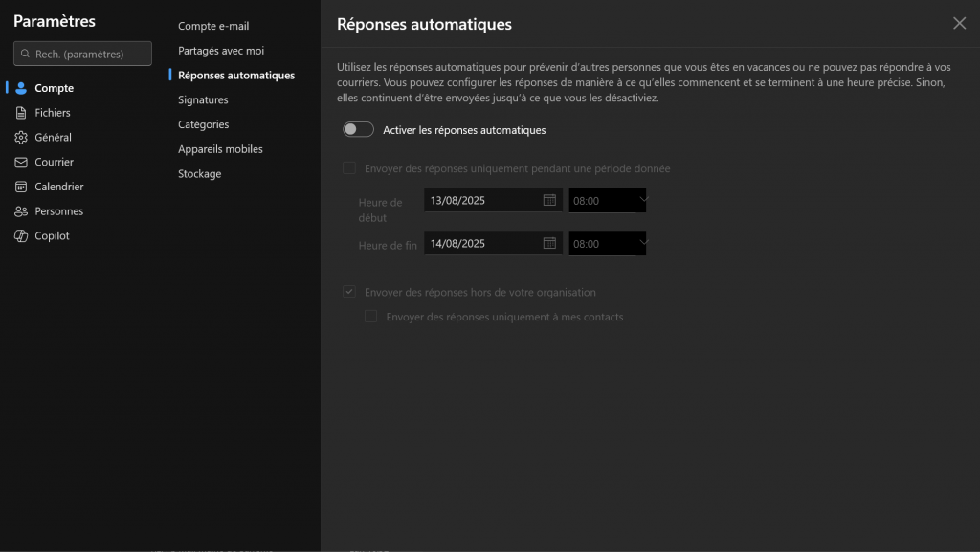
Task: Click the Courrier envelope icon
Action: pos(21,163)
